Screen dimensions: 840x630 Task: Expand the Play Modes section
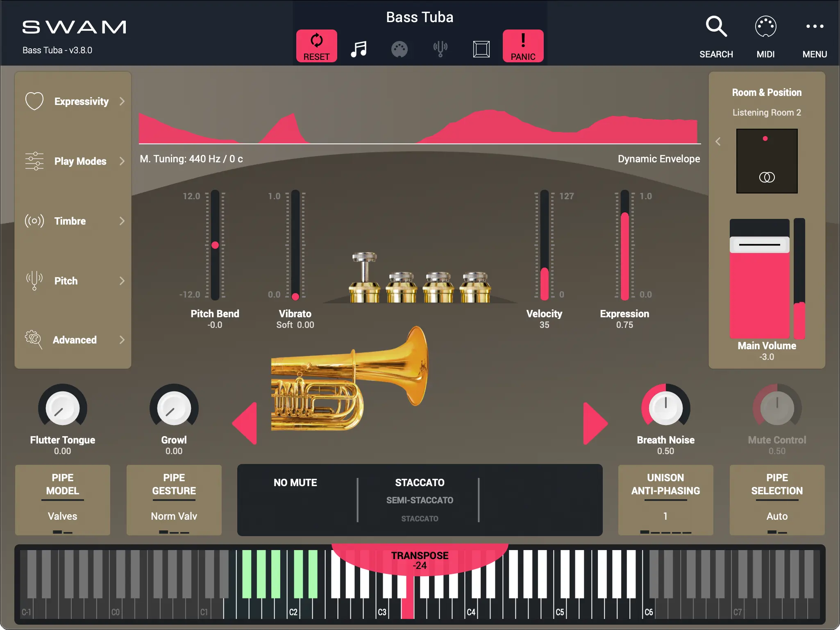[74, 161]
